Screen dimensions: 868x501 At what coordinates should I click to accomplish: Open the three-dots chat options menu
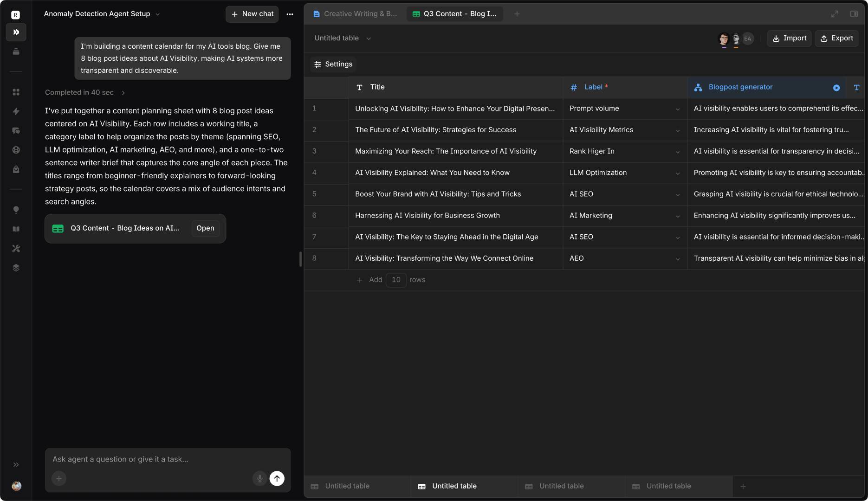point(290,14)
